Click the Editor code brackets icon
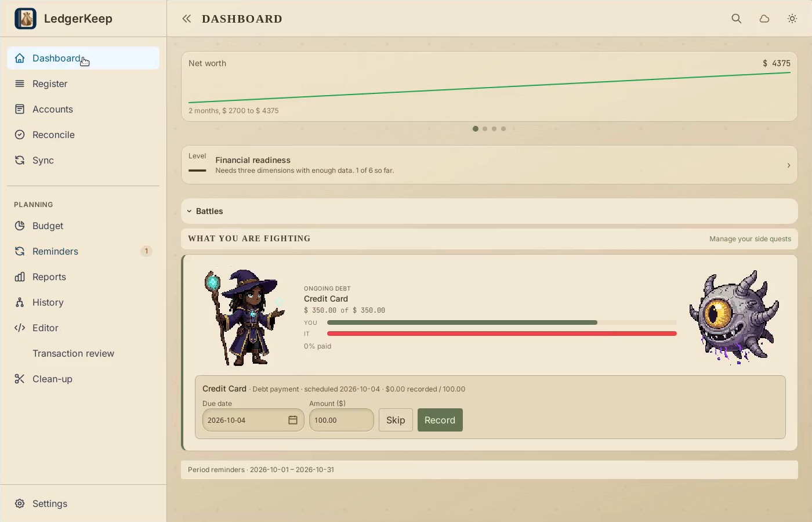Image resolution: width=812 pixels, height=522 pixels. point(20,328)
